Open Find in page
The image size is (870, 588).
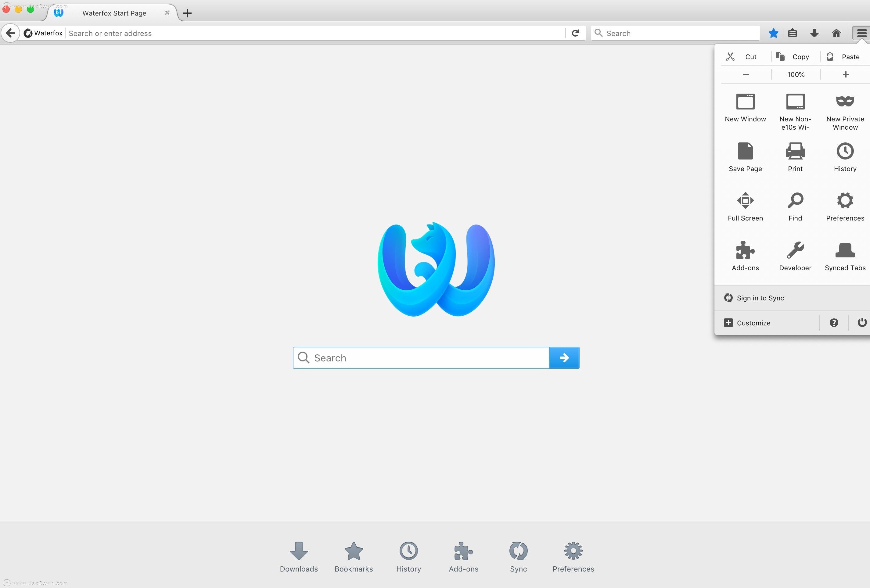click(x=795, y=206)
